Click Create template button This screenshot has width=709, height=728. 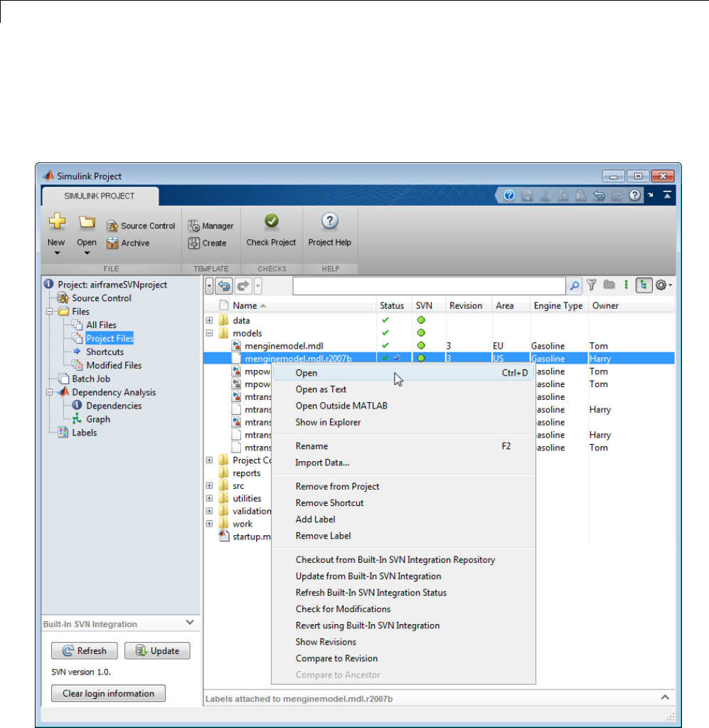point(208,243)
